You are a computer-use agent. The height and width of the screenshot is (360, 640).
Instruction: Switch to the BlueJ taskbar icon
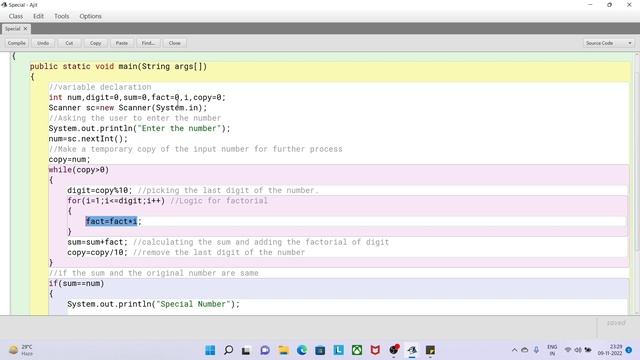412,350
